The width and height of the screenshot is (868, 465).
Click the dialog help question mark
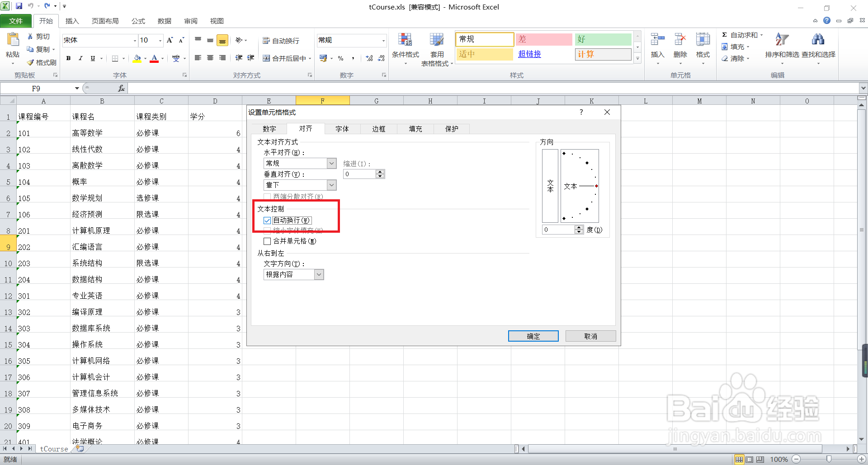tap(581, 112)
